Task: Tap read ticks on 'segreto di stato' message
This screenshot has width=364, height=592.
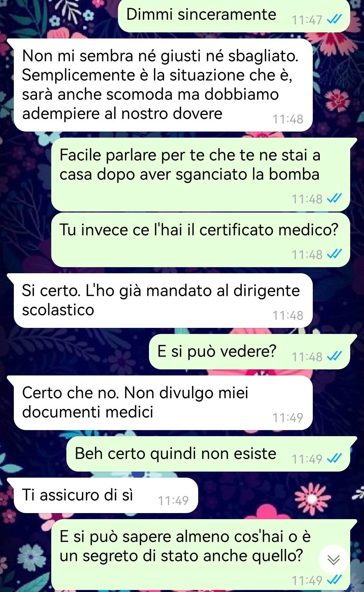Action: [x=334, y=580]
